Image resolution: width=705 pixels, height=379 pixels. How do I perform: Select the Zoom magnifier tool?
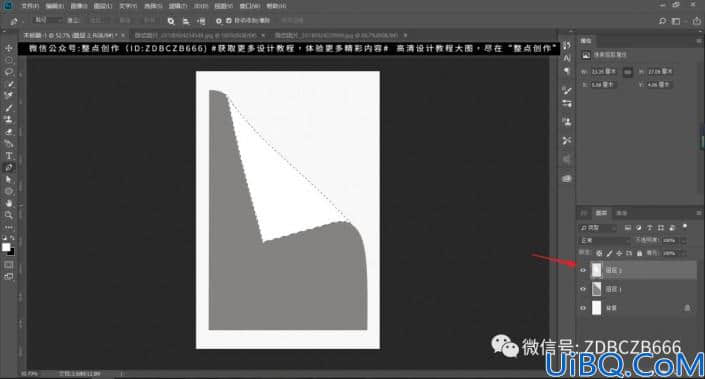pyautogui.click(x=9, y=215)
